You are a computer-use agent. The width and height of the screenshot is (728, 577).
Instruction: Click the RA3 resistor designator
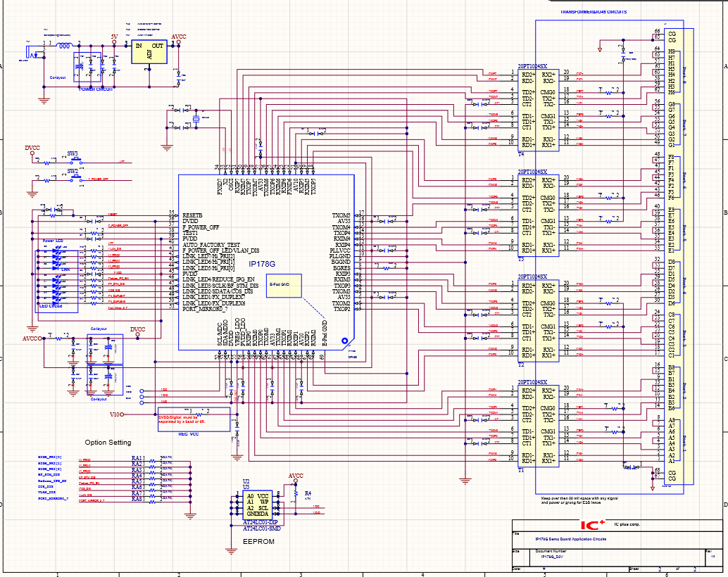coord(137,470)
